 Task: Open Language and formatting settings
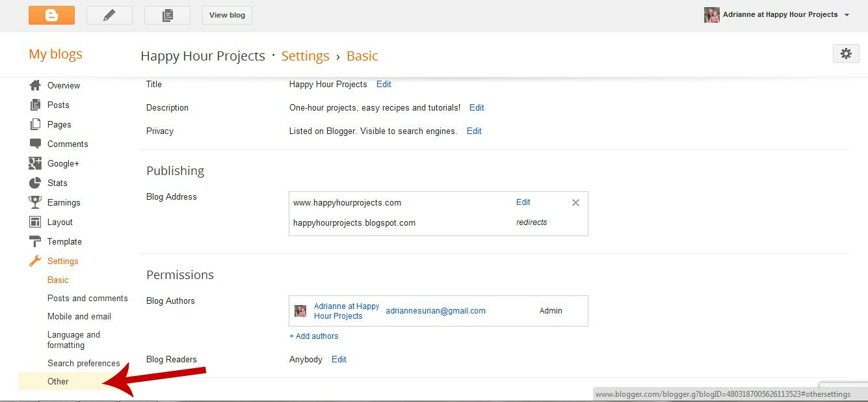click(x=73, y=340)
